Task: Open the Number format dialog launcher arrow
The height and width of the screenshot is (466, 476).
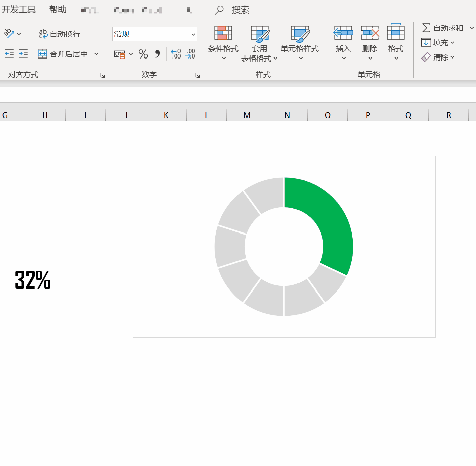Action: tap(197, 75)
